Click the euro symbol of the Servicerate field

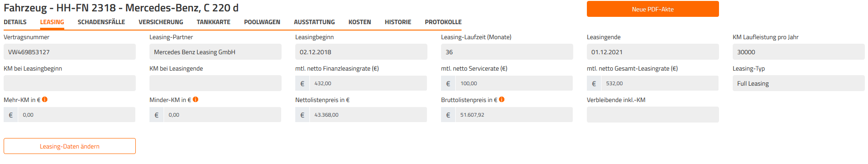tap(448, 83)
